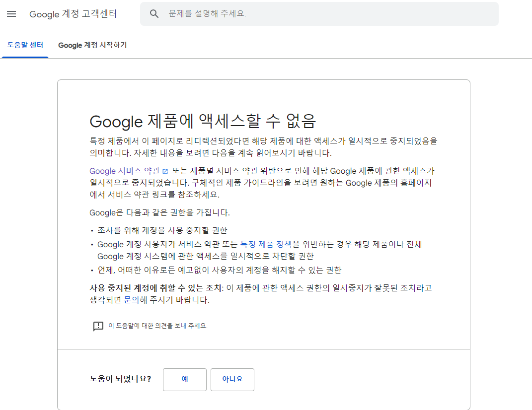Image resolution: width=532 pixels, height=410 pixels.
Task: Click the search magnifier icon
Action: click(x=154, y=14)
